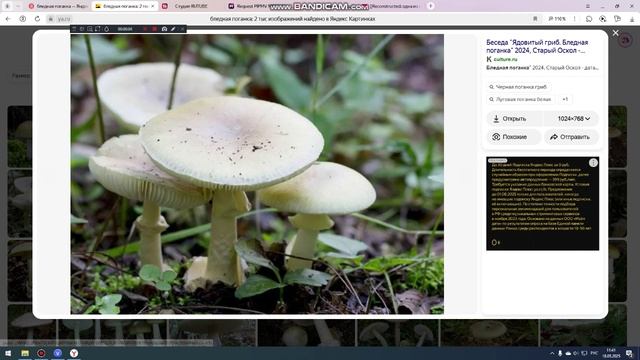The image size is (640, 360).
Task: Close the image viewer with the X
Action: [x=616, y=33]
